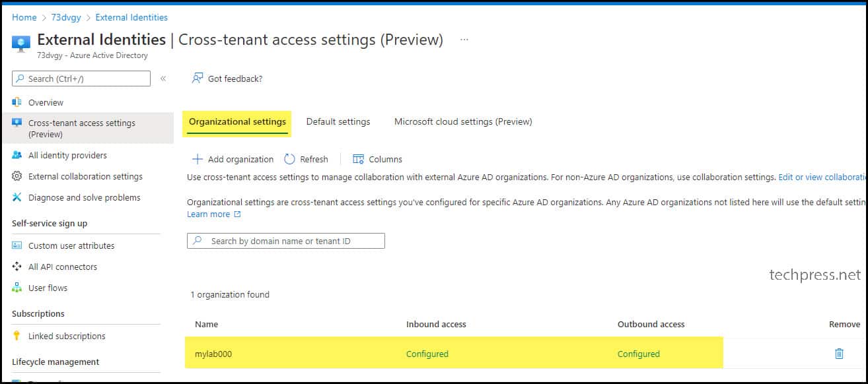Switch to the Default settings tab
This screenshot has height=384, width=868.
[x=338, y=121]
